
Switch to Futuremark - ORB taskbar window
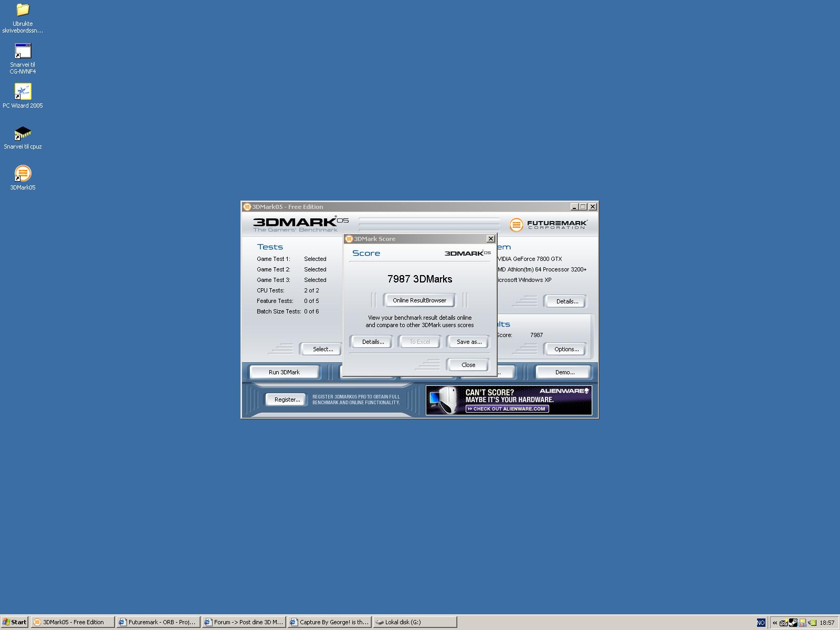158,622
